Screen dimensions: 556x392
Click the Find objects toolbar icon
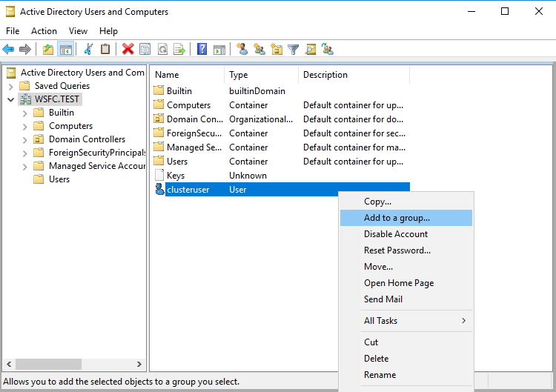311,50
